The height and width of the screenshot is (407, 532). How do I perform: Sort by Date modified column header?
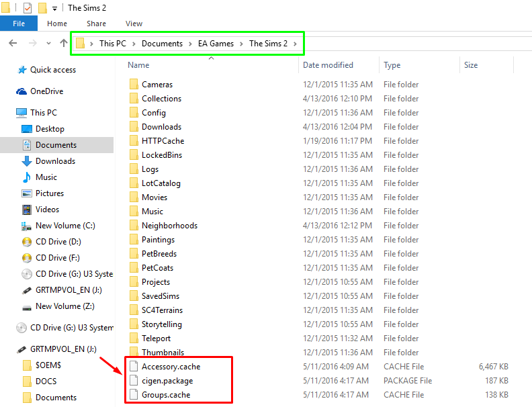[328, 64]
